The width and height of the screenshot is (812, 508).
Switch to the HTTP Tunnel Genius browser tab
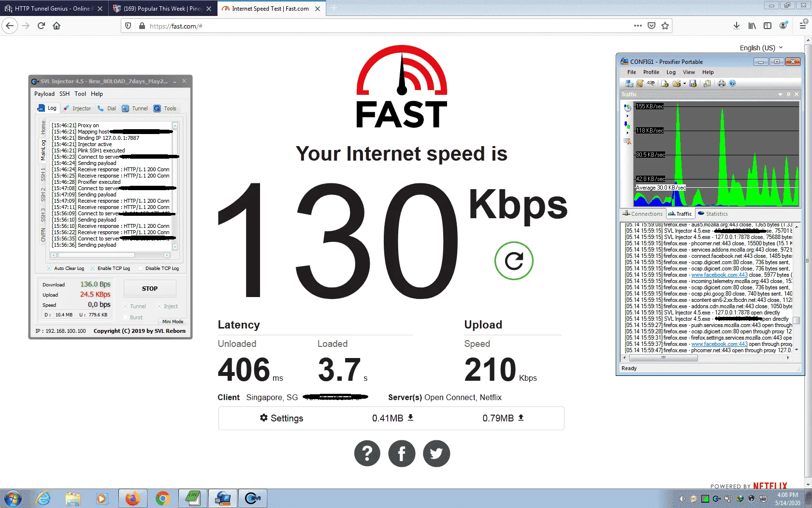(x=54, y=9)
